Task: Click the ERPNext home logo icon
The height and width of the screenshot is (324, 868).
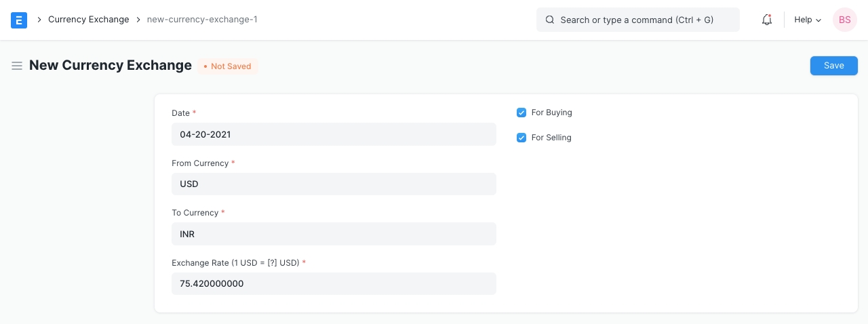Action: 19,20
